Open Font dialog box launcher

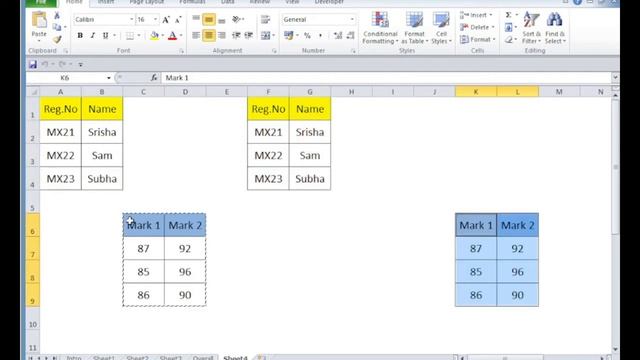pos(182,51)
